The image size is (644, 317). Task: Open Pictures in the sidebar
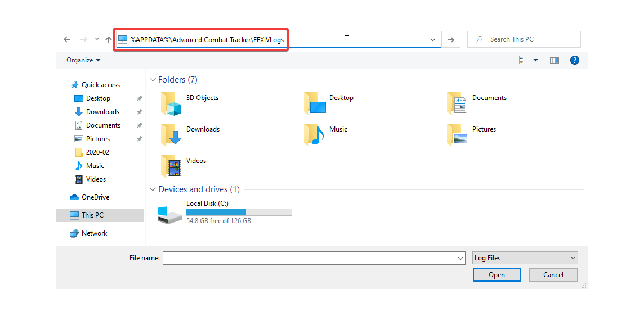point(92,139)
